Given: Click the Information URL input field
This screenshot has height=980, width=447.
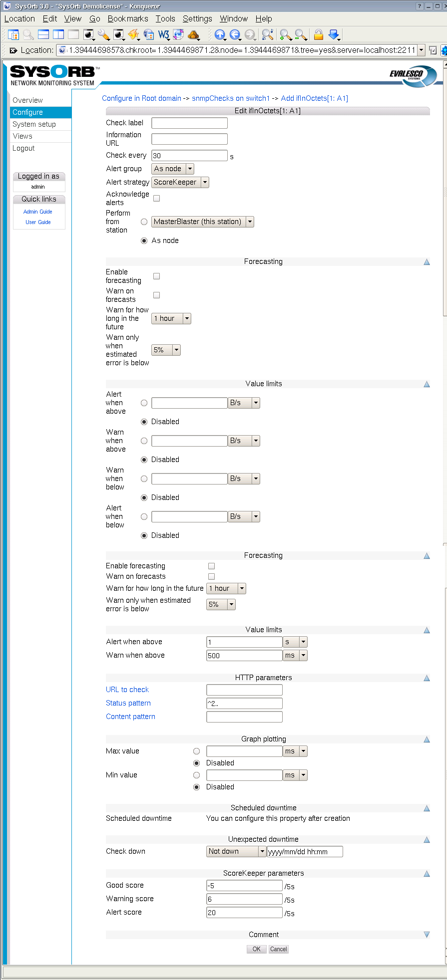Looking at the screenshot, I should (189, 139).
